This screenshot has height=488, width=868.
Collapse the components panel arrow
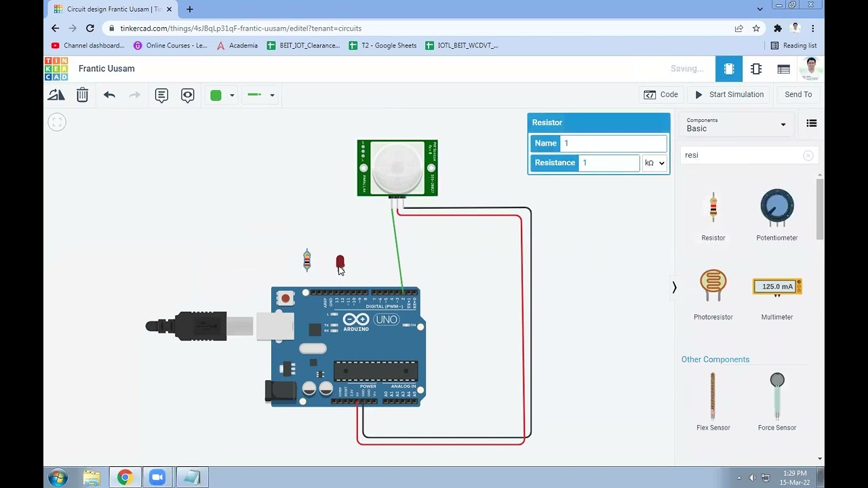pyautogui.click(x=674, y=287)
